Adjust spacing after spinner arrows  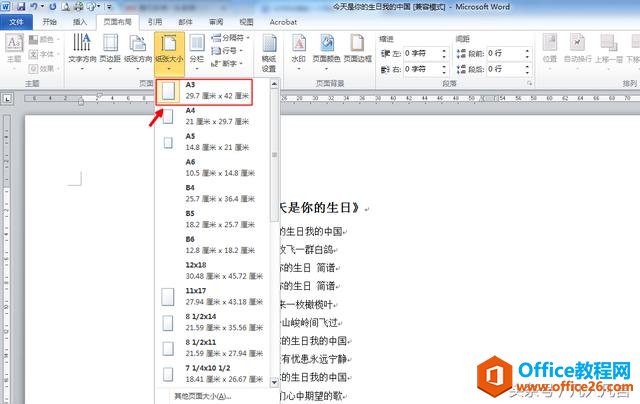[527, 69]
